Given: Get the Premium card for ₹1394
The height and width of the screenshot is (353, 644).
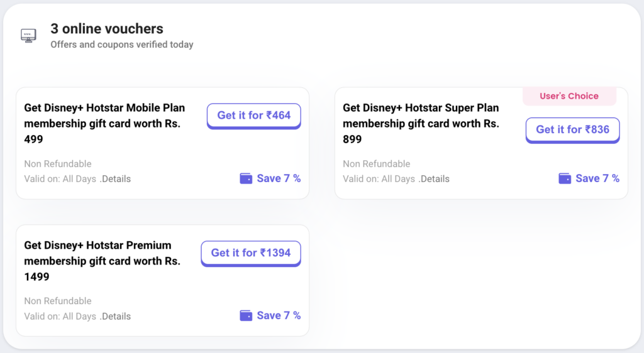Looking at the screenshot, I should click(x=251, y=253).
